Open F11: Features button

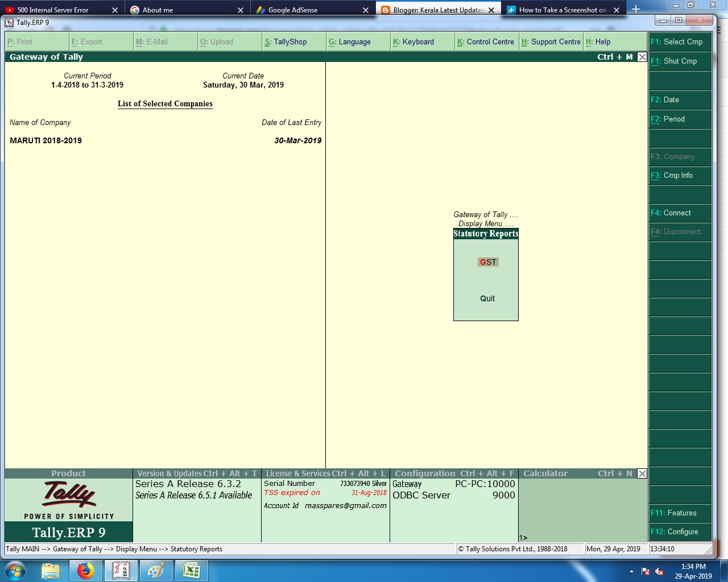point(680,513)
